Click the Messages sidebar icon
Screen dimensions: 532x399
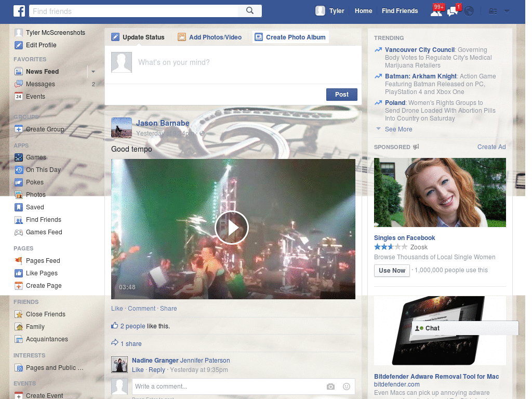[x=19, y=84]
